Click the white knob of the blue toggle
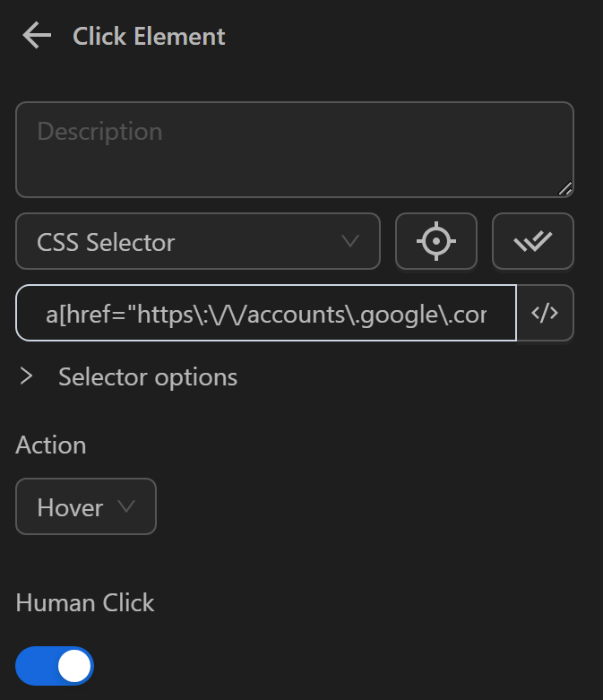The width and height of the screenshot is (603, 700). point(74,666)
